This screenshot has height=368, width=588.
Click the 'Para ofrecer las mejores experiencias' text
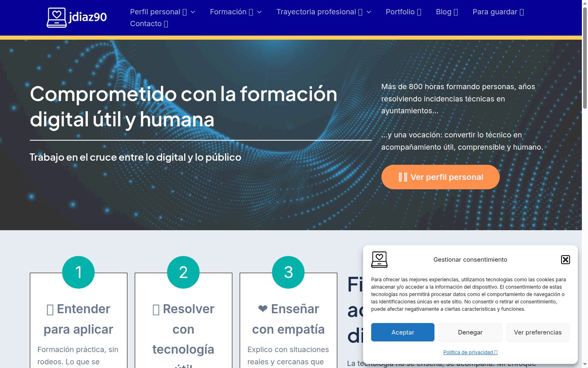point(469,294)
